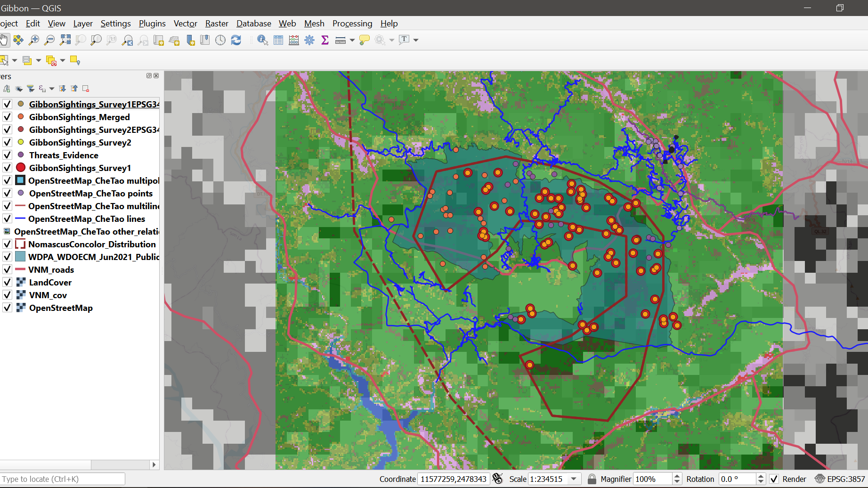Select the Zoom In tool

[34, 41]
